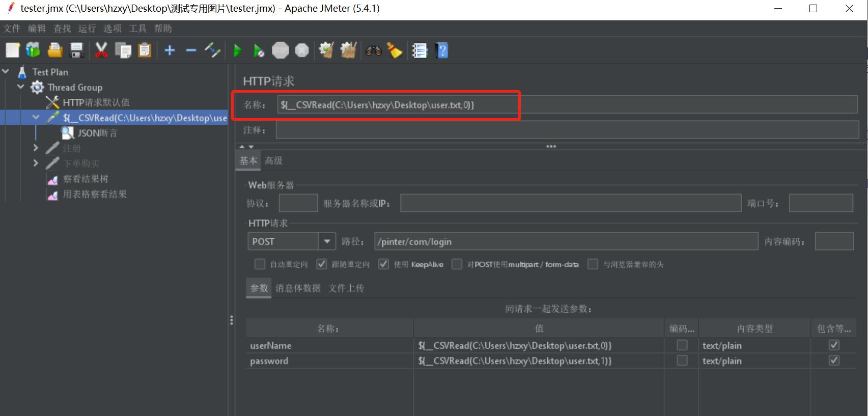The width and height of the screenshot is (868, 416).
Task: Switch to the 消息体数据 tab
Action: [298, 288]
